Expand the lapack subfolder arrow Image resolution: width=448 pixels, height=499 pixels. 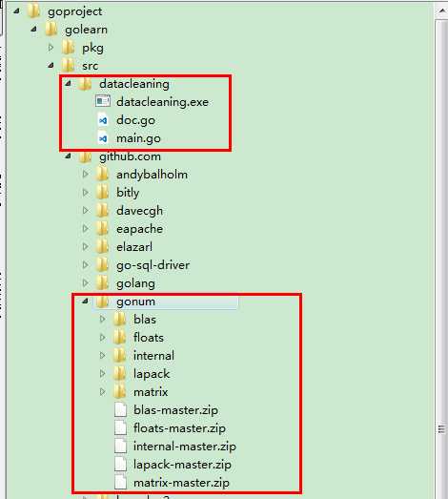coord(102,373)
